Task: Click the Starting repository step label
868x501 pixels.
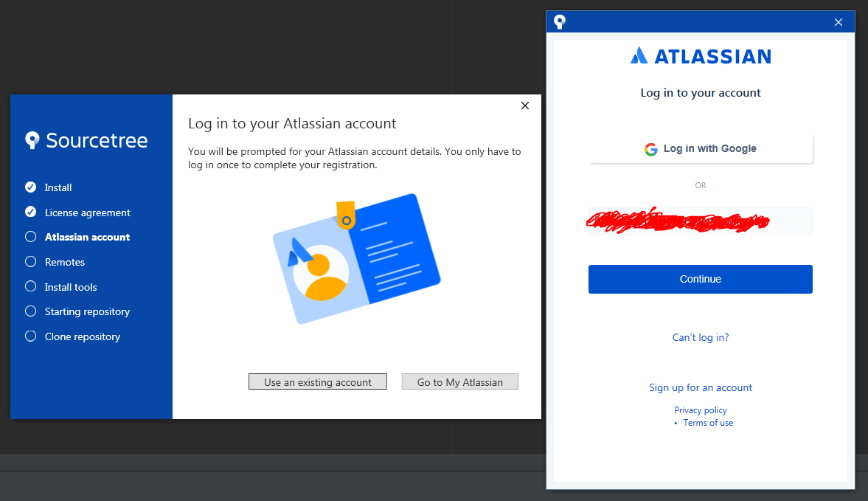Action: pos(88,311)
